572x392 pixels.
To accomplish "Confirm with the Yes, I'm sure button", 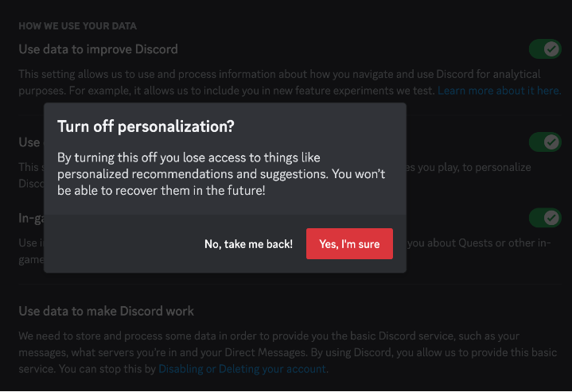I will (349, 243).
